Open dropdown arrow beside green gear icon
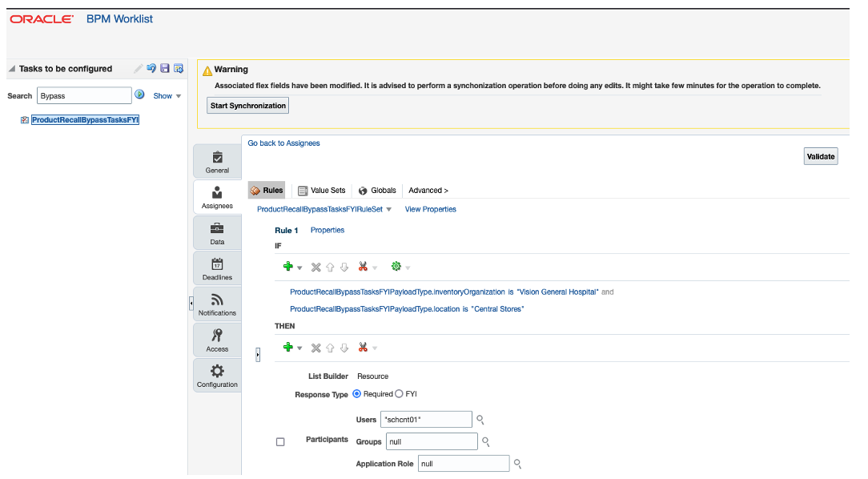Viewport: 868px width, 479px height. (408, 268)
